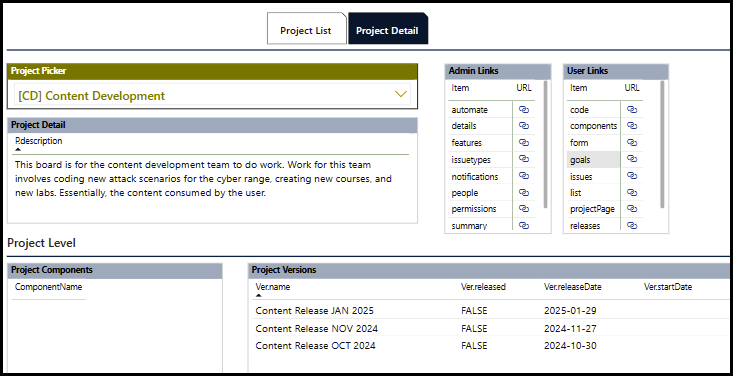Click the goals item in User Links
Viewport: 733px width, 376px height.
click(580, 159)
